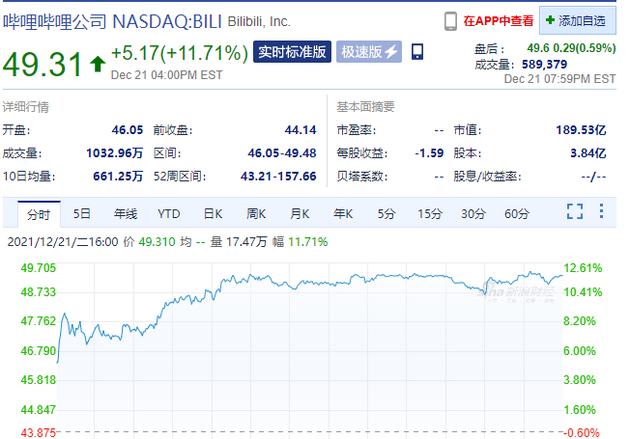This screenshot has width=630, height=439.
Task: Click the day range 46.05-49.48
Action: (282, 153)
